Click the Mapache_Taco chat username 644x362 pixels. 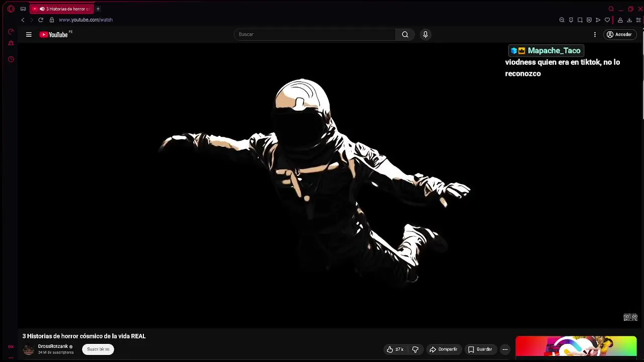tap(554, 50)
